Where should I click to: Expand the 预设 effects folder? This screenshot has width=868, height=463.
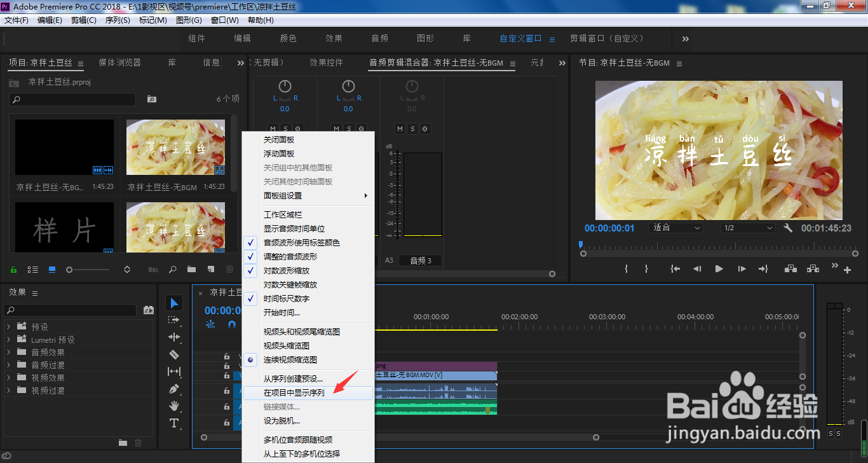point(8,327)
